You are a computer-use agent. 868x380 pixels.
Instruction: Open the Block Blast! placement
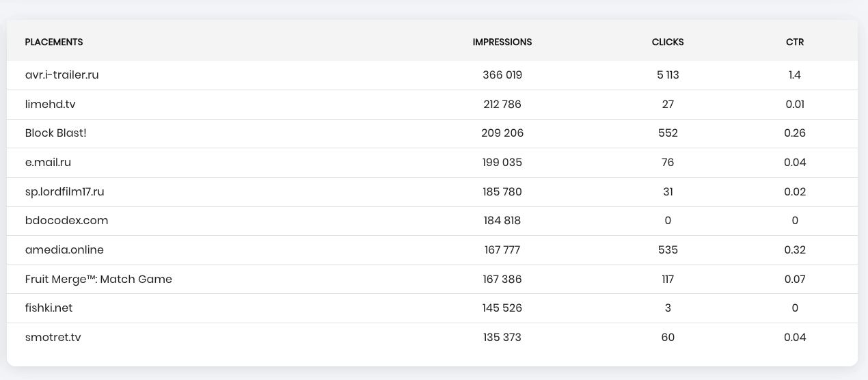click(56, 133)
